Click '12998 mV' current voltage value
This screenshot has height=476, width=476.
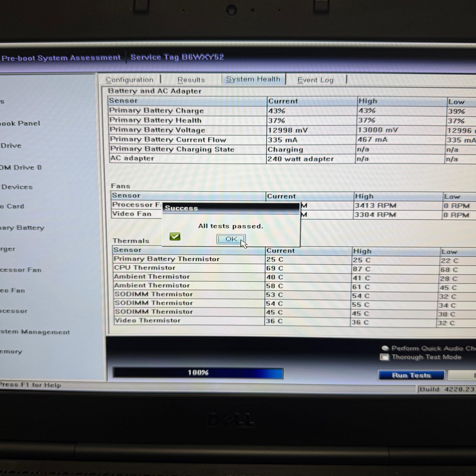coord(288,130)
